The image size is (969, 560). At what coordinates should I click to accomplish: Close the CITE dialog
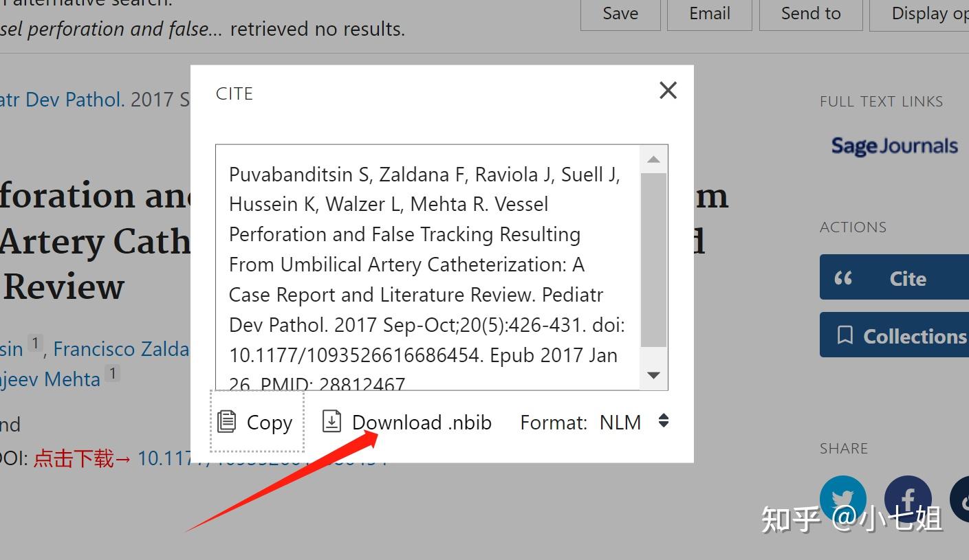[666, 90]
